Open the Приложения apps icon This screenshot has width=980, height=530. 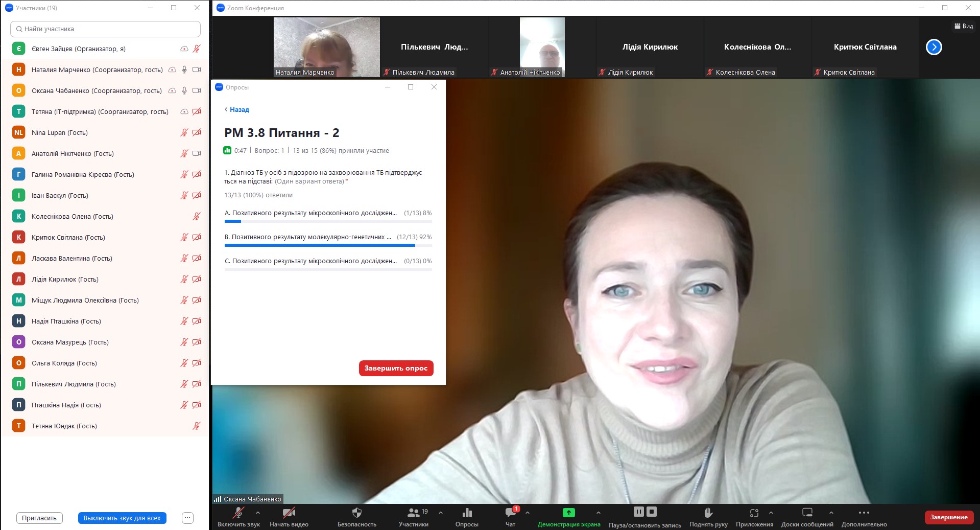click(754, 513)
